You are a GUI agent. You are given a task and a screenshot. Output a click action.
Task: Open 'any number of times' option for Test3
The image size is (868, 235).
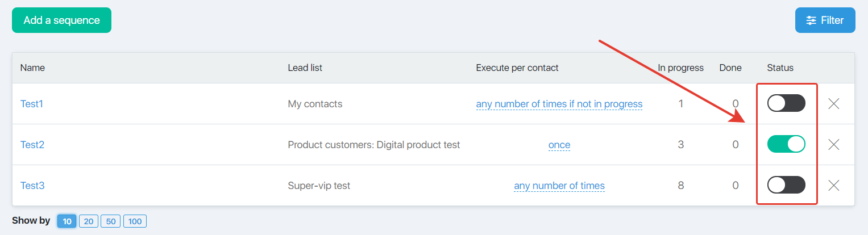(x=559, y=186)
